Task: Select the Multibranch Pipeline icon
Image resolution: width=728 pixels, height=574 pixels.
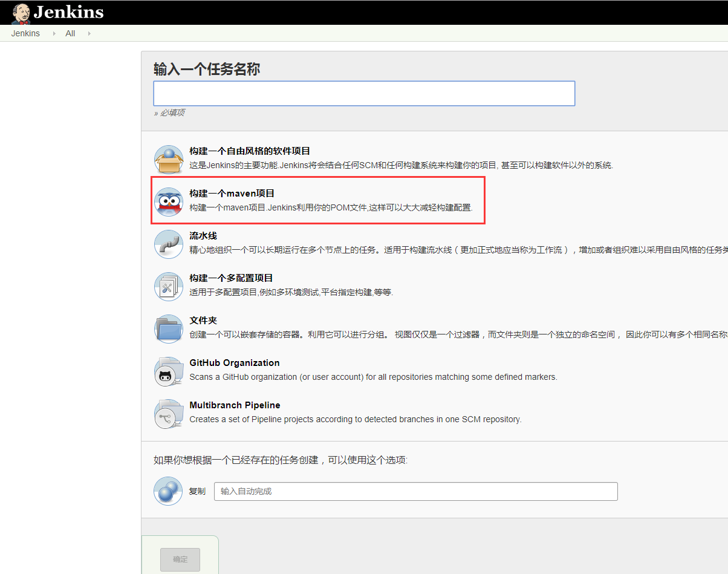Action: click(x=169, y=414)
